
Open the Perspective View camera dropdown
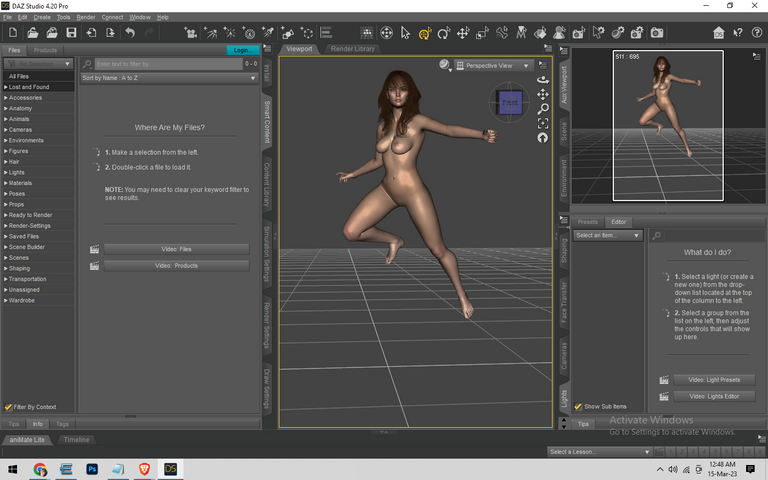[494, 66]
